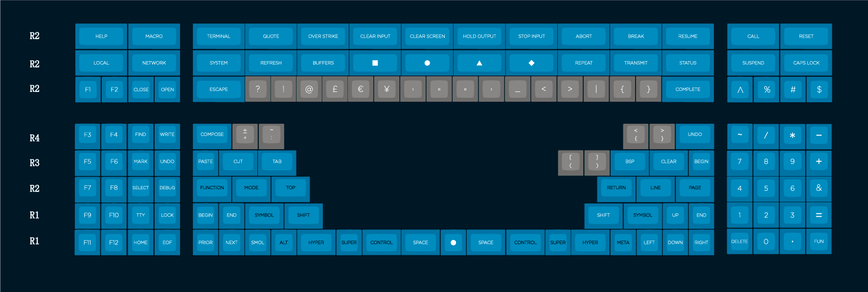The height and width of the screenshot is (292, 868).
Task: Click the TRANSMIT key
Action: click(x=636, y=63)
